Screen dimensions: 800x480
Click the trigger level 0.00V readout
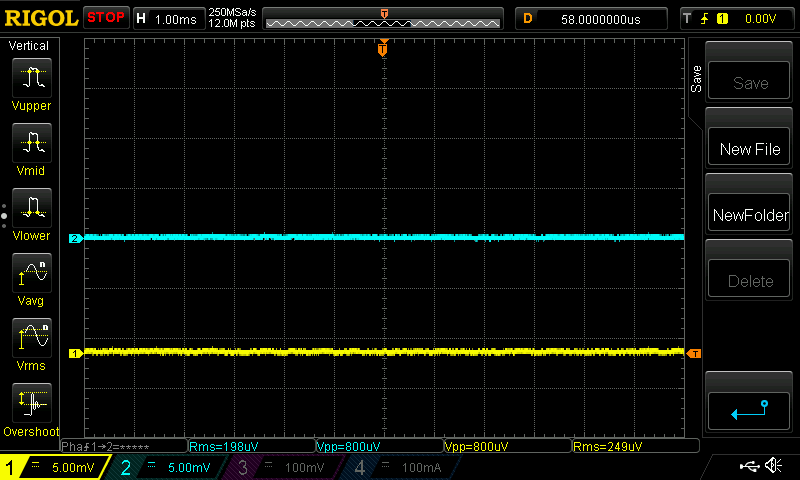(x=760, y=19)
